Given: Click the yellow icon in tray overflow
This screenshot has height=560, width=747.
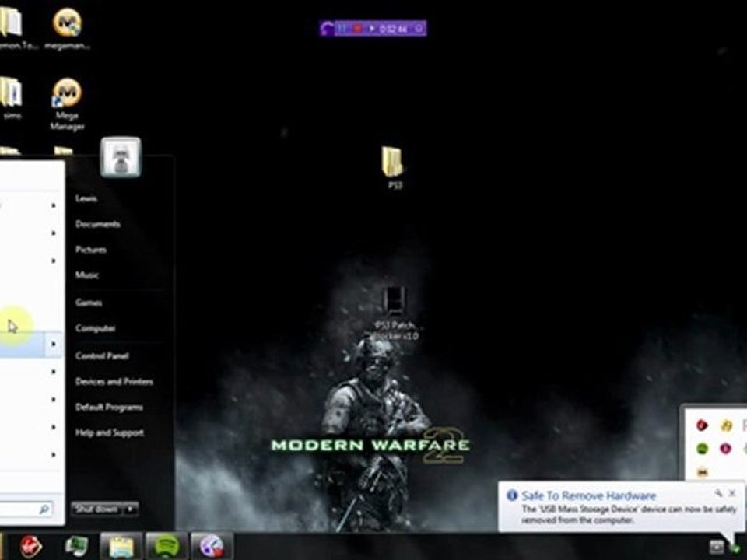Looking at the screenshot, I should pos(725,425).
